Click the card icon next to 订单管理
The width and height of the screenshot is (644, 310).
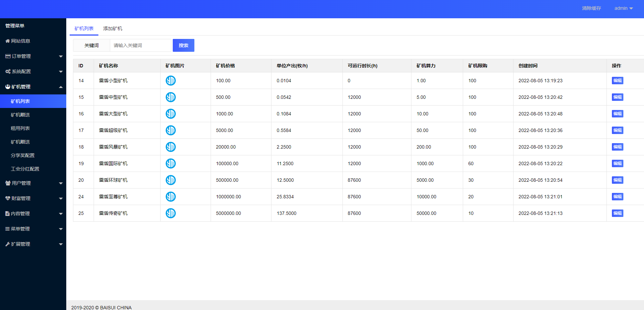click(x=8, y=56)
